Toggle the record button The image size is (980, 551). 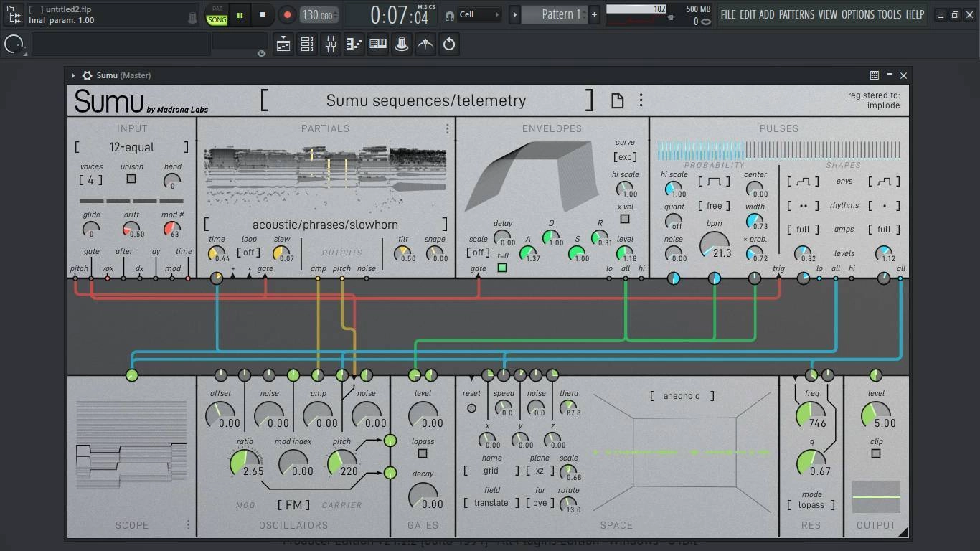[x=287, y=14]
